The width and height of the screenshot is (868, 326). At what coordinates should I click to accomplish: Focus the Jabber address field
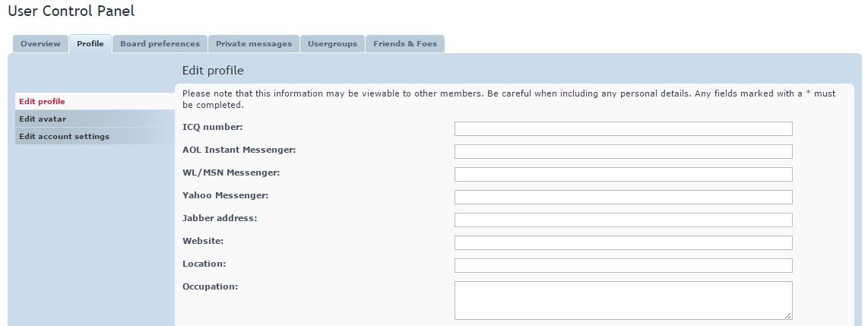(x=623, y=220)
